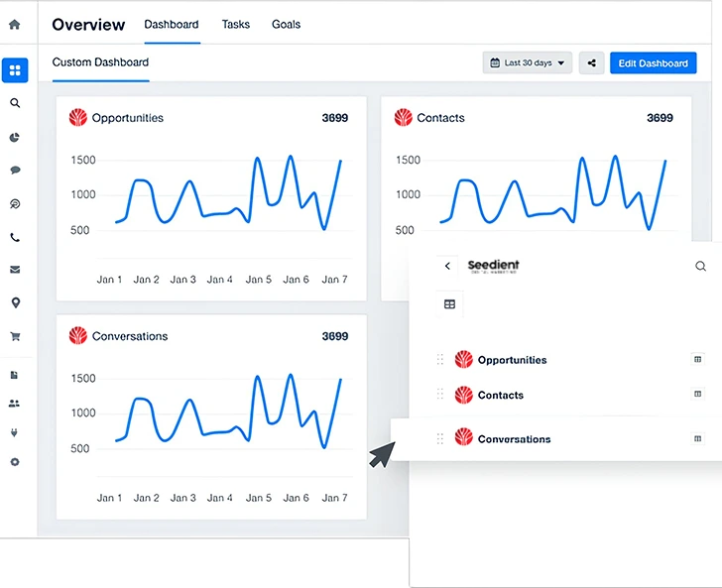Click the Opportunities chart line graph
The image size is (722, 588).
coord(228,192)
